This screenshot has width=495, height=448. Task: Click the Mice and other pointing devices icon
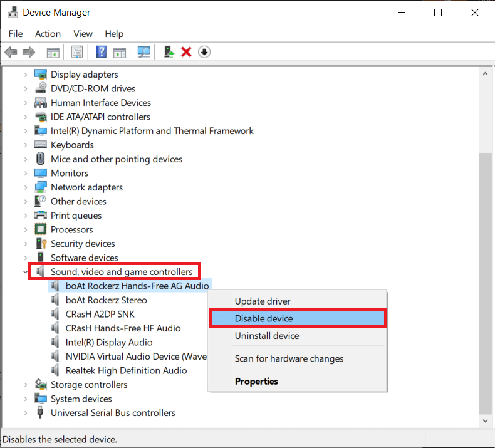(40, 159)
